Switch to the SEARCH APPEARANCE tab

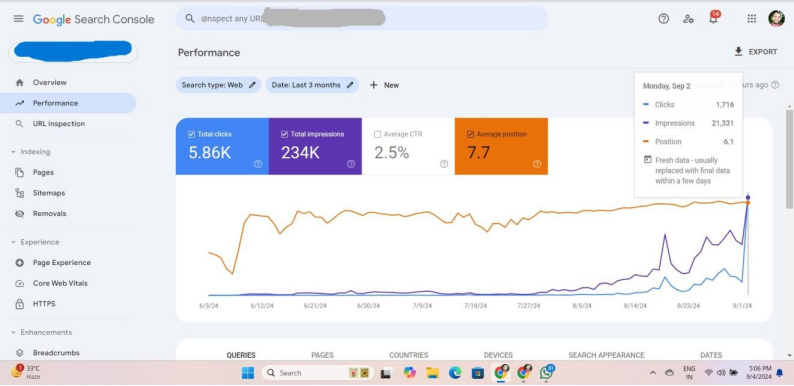click(607, 355)
